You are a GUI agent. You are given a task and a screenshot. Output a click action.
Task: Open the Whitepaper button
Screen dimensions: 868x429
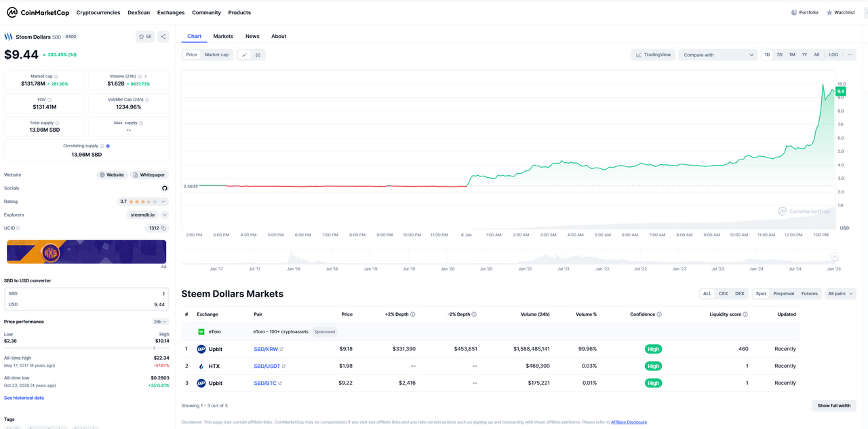[149, 175]
